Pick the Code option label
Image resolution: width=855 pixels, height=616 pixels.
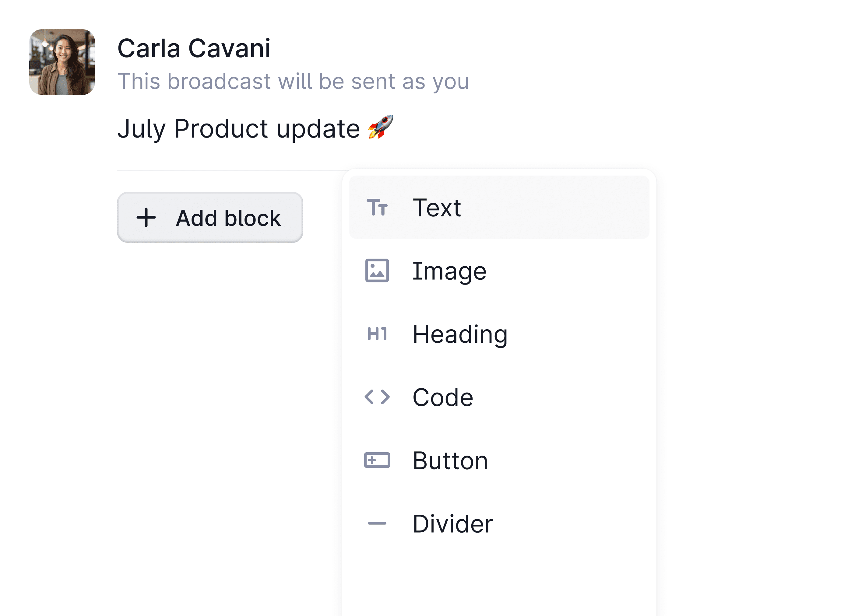(443, 397)
